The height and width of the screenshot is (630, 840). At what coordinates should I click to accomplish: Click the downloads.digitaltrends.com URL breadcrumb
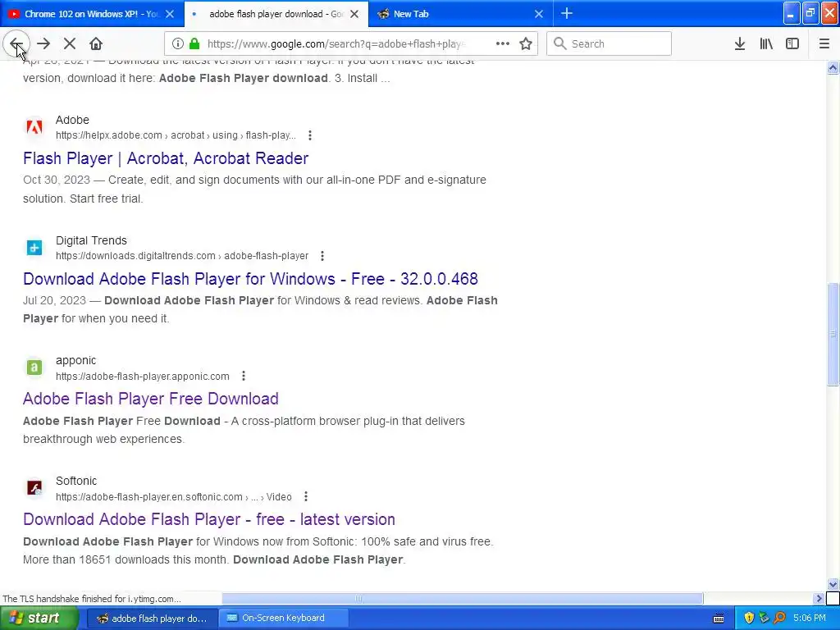click(182, 256)
